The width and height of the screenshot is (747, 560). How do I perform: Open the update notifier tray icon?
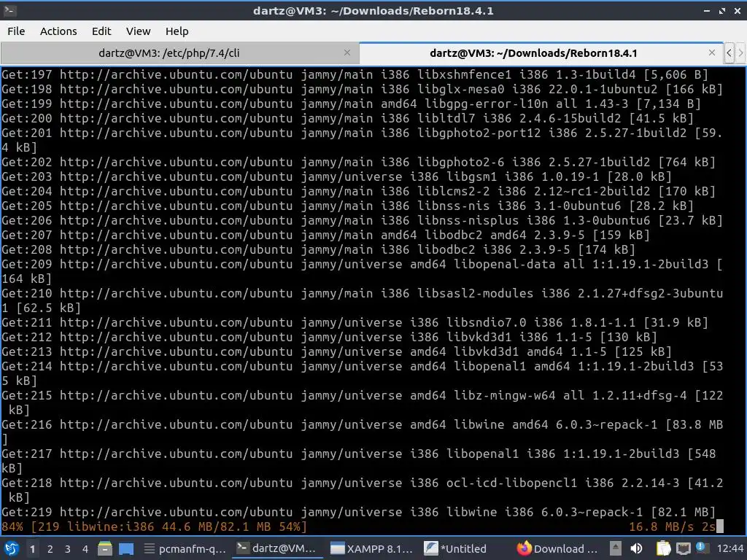pos(702,548)
